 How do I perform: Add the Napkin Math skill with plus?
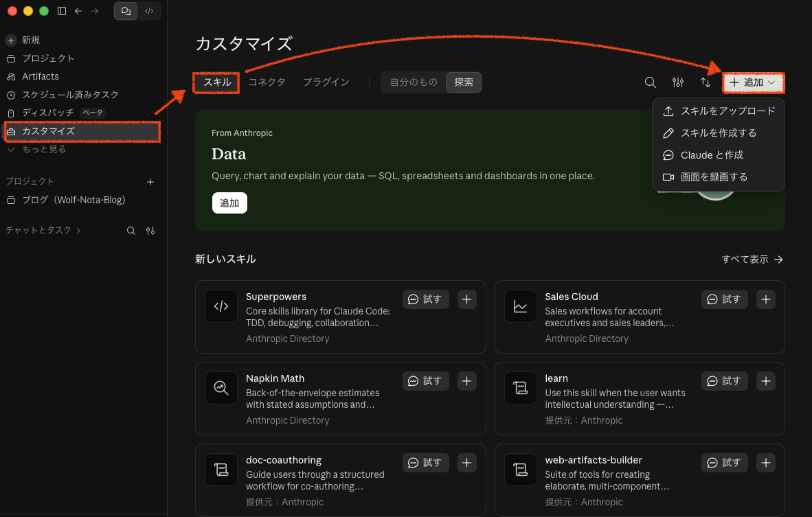[466, 381]
